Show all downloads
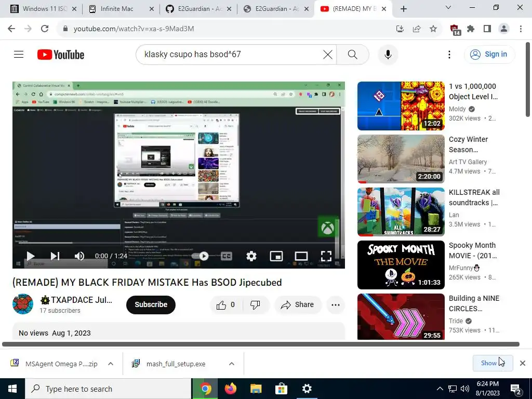The image size is (532, 399). point(493,363)
